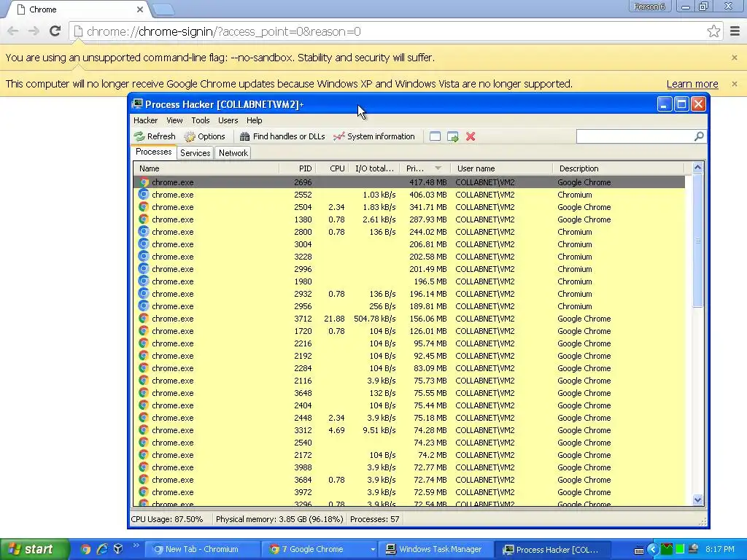This screenshot has height=560, width=747.
Task: Open the Windows start button
Action: 34,549
